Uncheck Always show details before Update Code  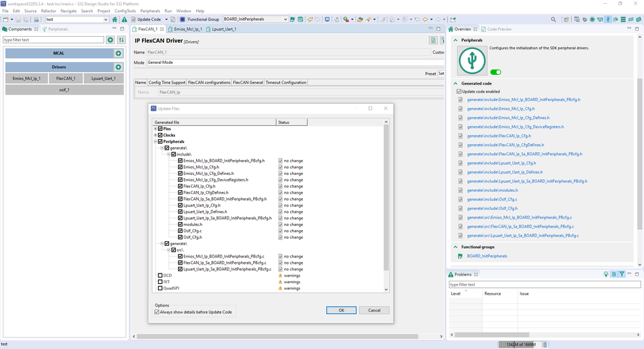(x=157, y=312)
